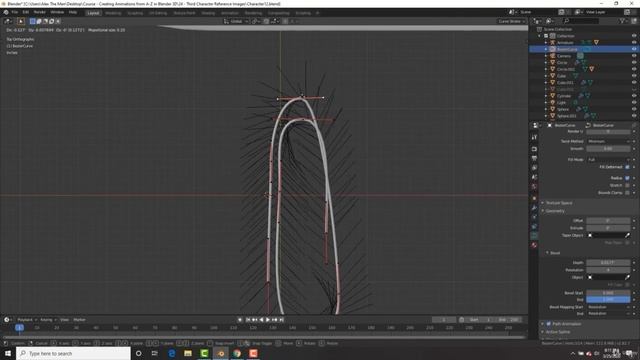Open the outliner filter funnel icon
Screen dimensions: 640x360
click(622, 21)
